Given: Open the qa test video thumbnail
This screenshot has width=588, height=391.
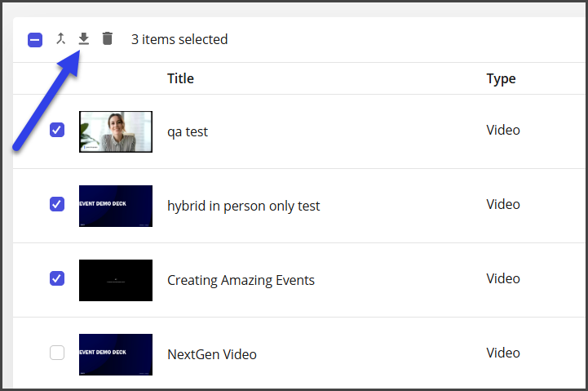Looking at the screenshot, I should (x=116, y=131).
